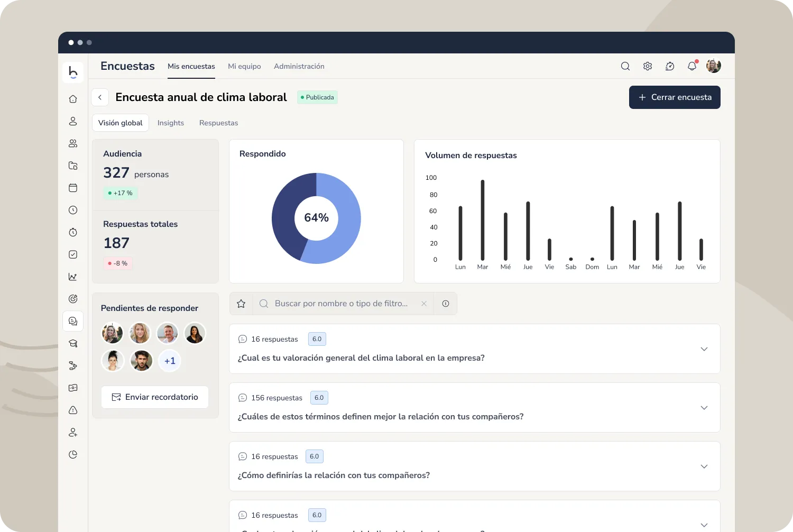The width and height of the screenshot is (793, 532).
Task: Open the line chart analytics icon
Action: point(73,277)
